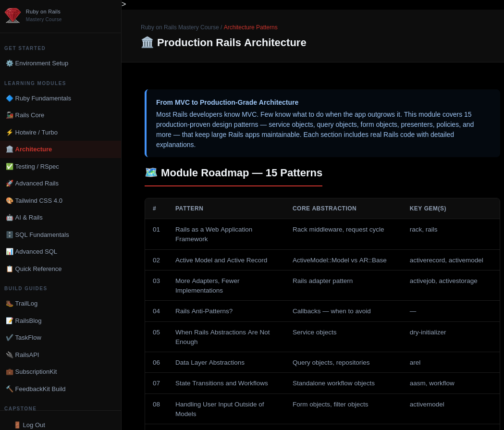Viewport: 504px width, 430px height.
Task: Click the Architecture Patterns breadcrumb
Action: [x=250, y=27]
